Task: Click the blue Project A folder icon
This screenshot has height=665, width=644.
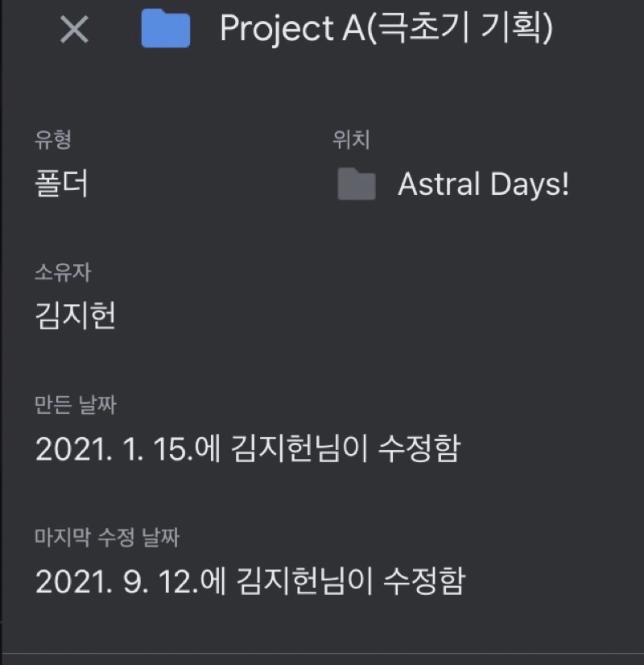Action: coord(166,30)
